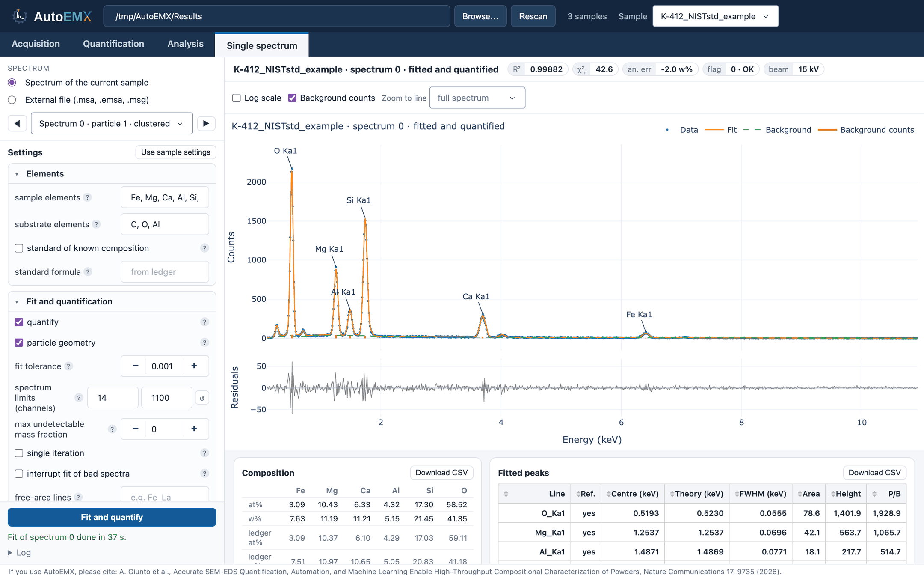
Task: Go to previous spectrum arrow
Action: pyautogui.click(x=17, y=124)
